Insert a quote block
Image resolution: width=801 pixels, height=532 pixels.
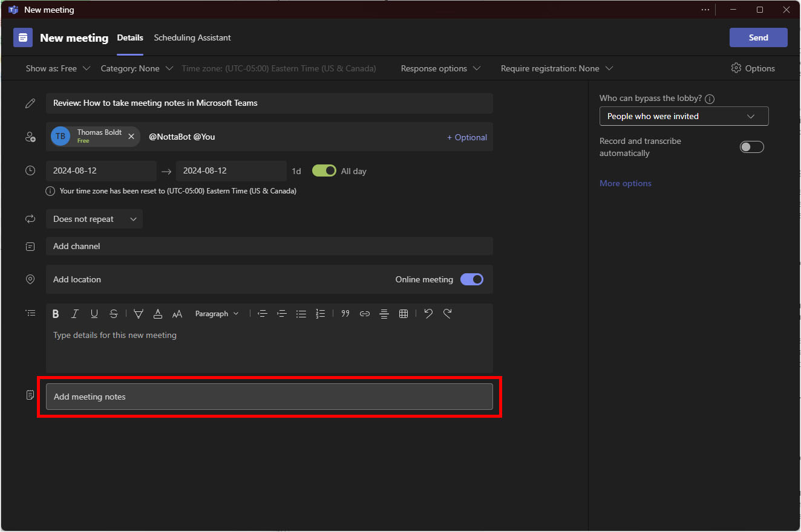click(345, 314)
